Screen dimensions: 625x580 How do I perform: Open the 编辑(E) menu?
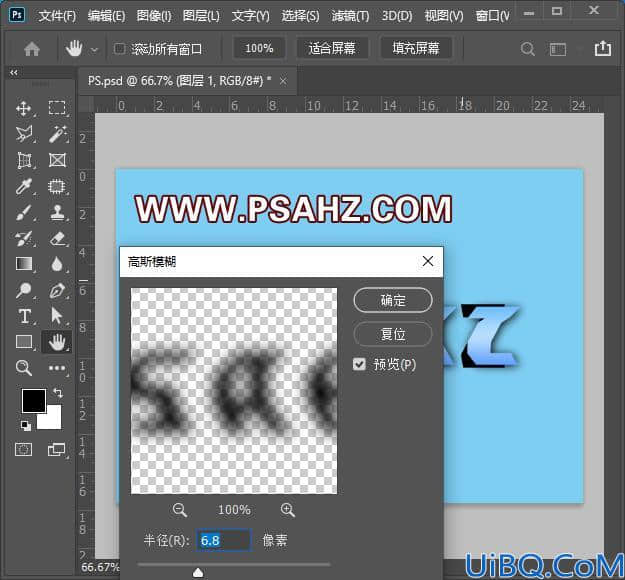(106, 16)
